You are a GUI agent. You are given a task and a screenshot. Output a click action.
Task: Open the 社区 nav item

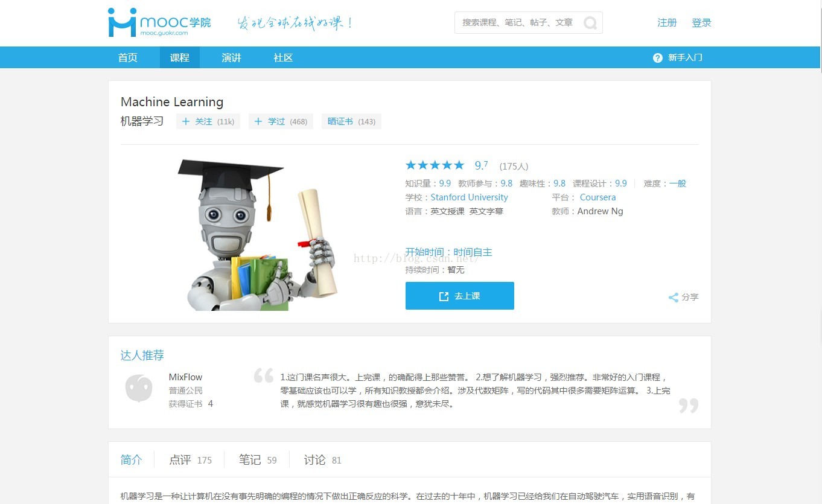(283, 57)
